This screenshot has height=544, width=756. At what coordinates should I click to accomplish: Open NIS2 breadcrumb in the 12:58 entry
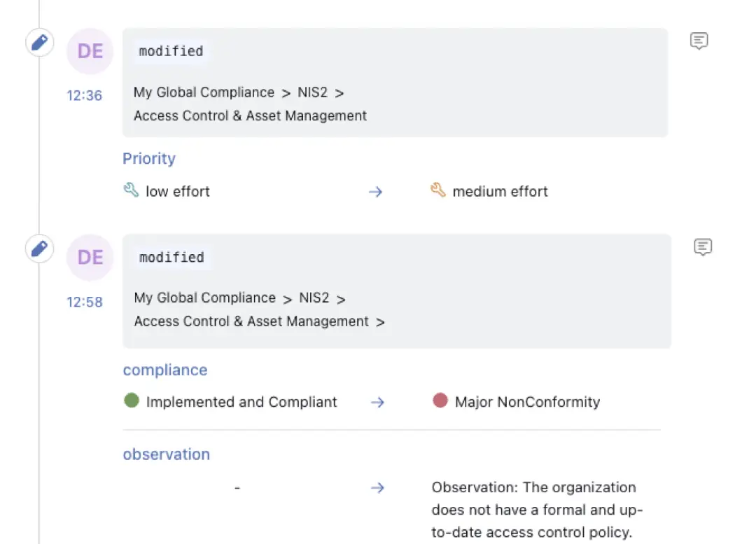pyautogui.click(x=314, y=298)
